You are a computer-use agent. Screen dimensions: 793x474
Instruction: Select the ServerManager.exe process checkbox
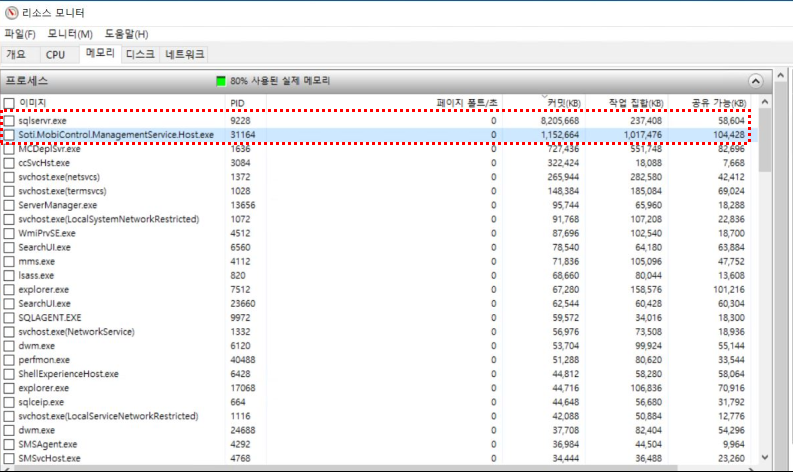pyautogui.click(x=9, y=205)
